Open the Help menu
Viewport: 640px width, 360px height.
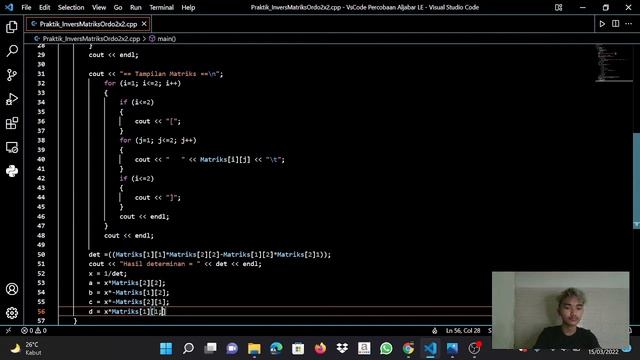(188, 7)
